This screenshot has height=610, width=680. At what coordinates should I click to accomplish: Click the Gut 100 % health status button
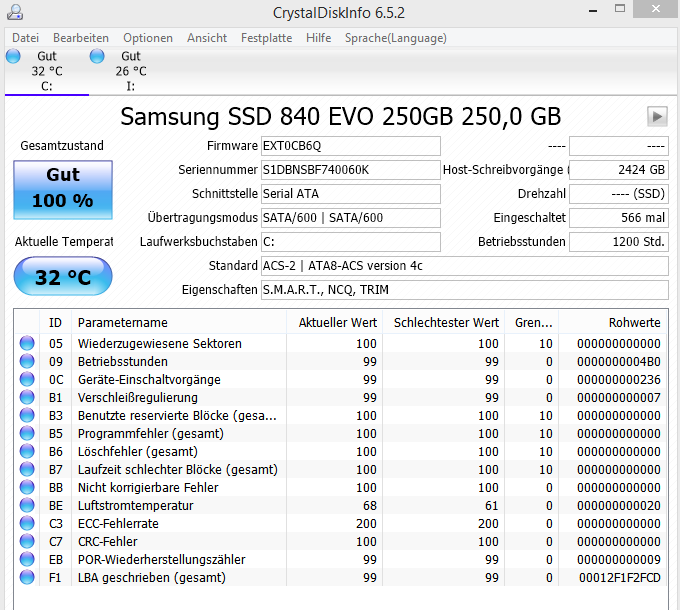coord(63,189)
